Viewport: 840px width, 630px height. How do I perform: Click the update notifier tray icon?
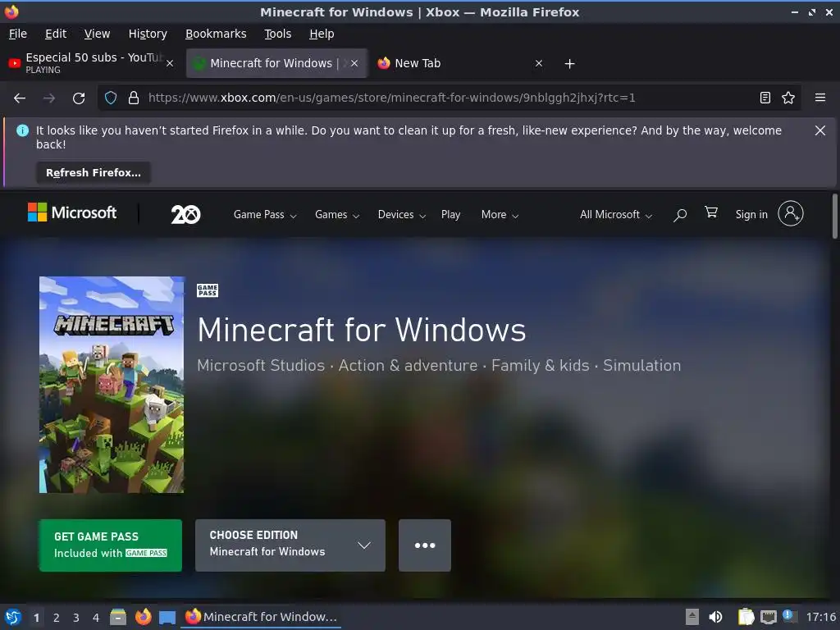coord(788,616)
